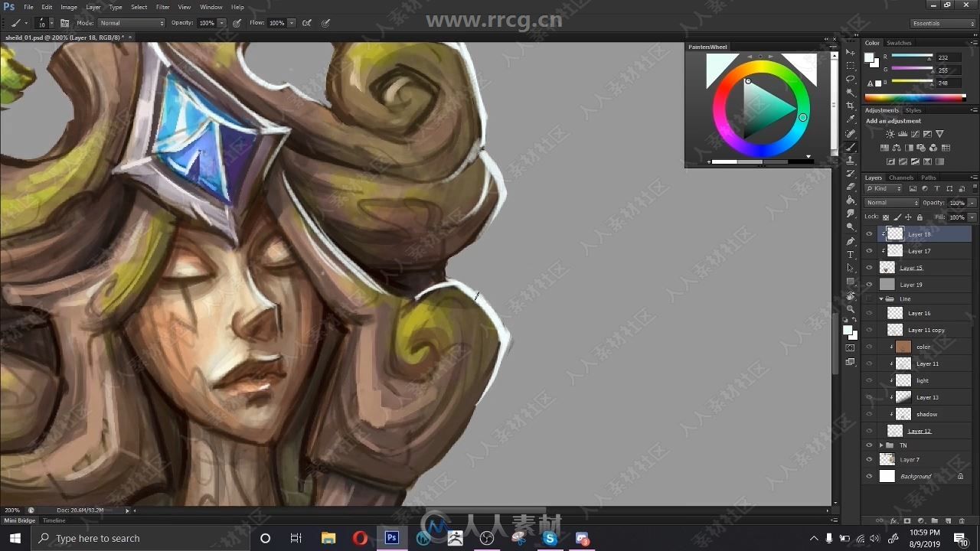Open the brush Mode dropdown
Viewport: 980px width, 551px height.
click(131, 23)
